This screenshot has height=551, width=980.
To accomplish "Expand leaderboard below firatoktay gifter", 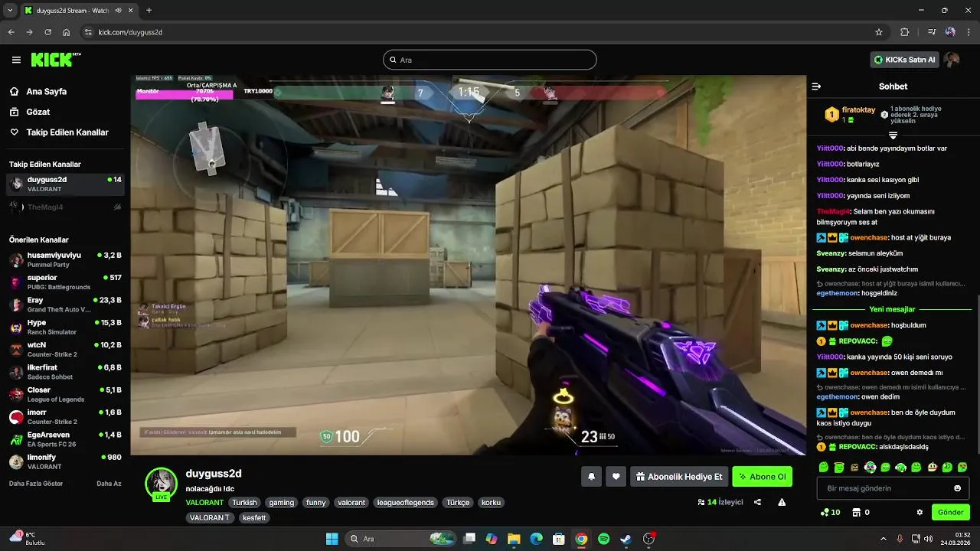I will coord(893,135).
